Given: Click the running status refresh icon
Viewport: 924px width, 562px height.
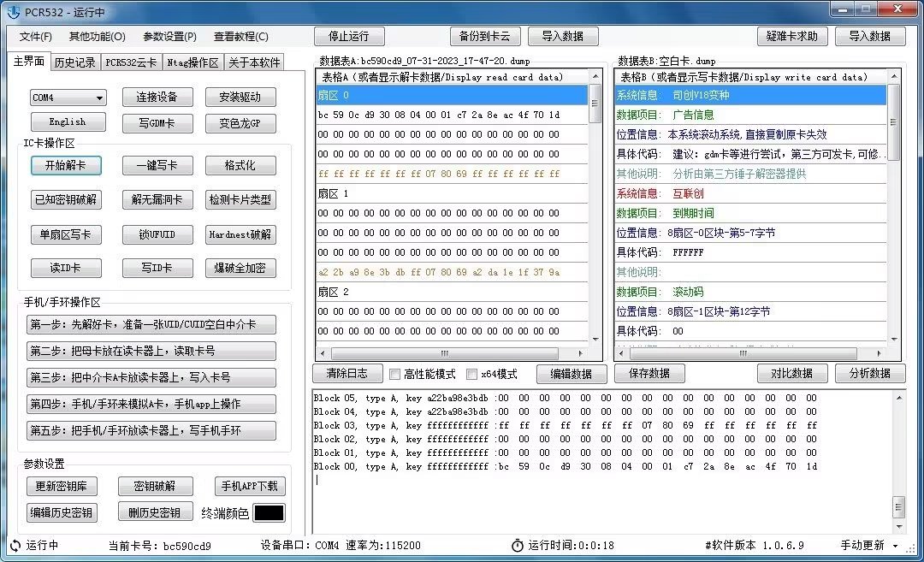Looking at the screenshot, I should pyautogui.click(x=15, y=545).
